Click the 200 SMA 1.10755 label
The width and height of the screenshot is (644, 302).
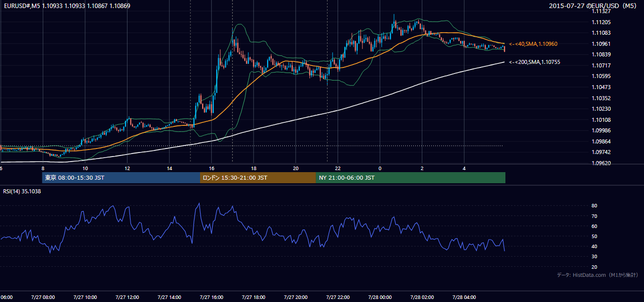pos(535,62)
